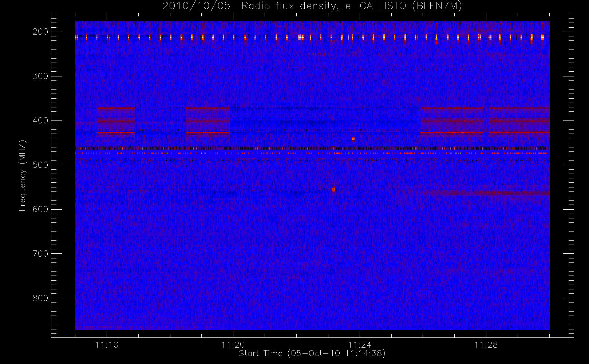Select the '300' frequency axis label
This screenshot has height=364, width=589.
pyautogui.click(x=40, y=76)
